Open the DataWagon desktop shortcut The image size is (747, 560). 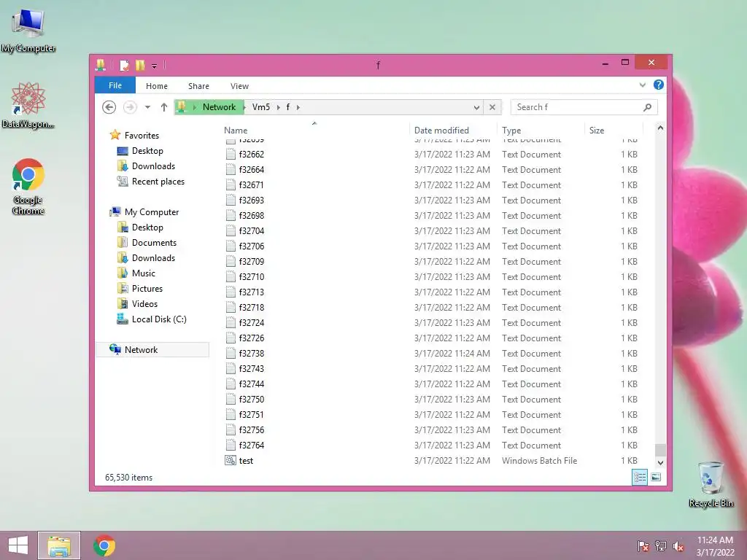tap(28, 105)
